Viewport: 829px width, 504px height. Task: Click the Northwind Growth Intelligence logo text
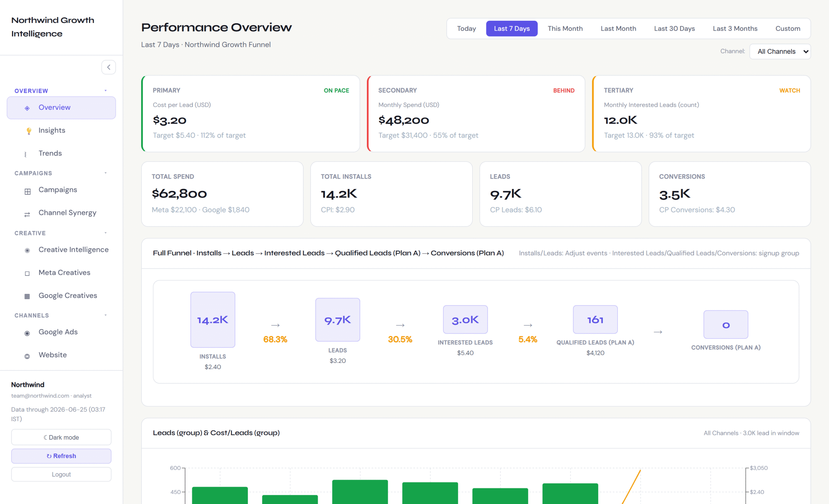click(x=53, y=27)
